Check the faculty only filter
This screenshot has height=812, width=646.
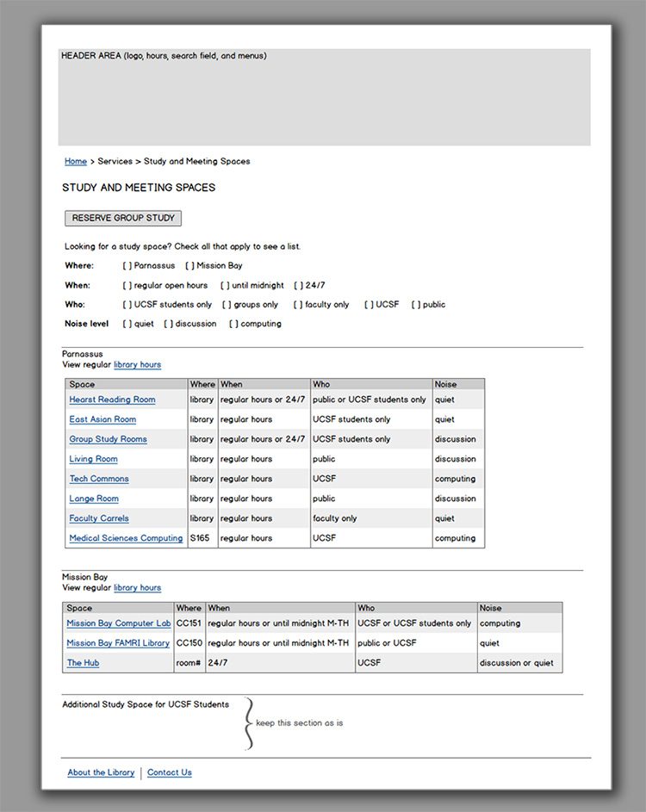[x=298, y=305]
